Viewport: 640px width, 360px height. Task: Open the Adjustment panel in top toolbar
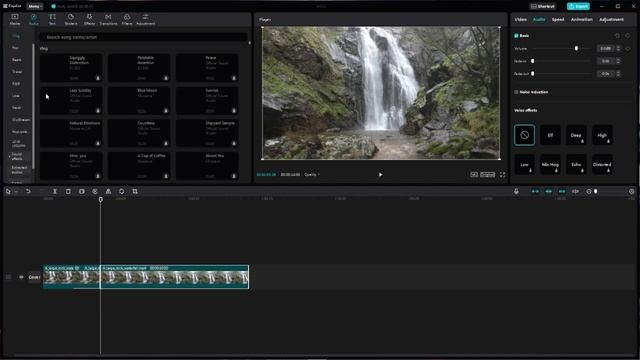(146, 19)
